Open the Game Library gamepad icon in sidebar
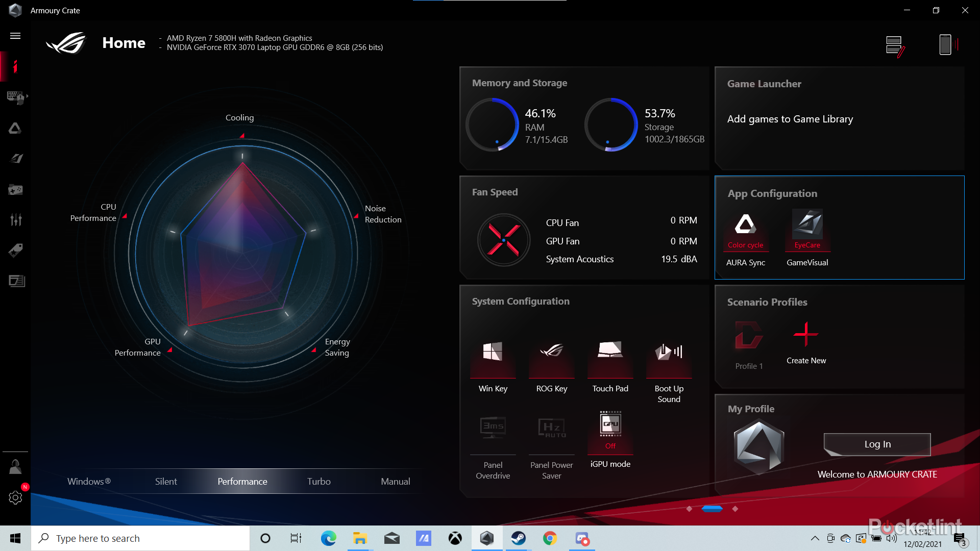980x551 pixels. (x=15, y=189)
